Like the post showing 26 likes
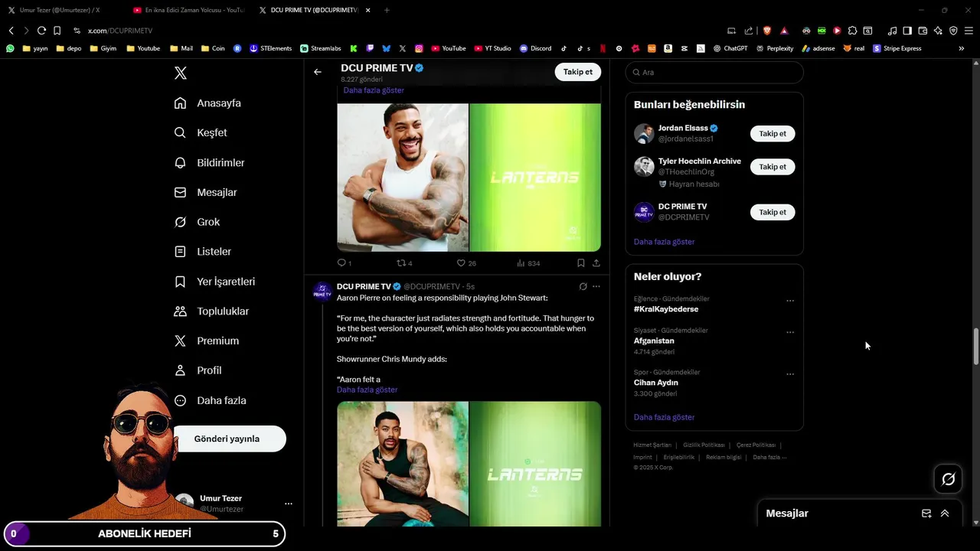This screenshot has height=551, width=980. [462, 263]
